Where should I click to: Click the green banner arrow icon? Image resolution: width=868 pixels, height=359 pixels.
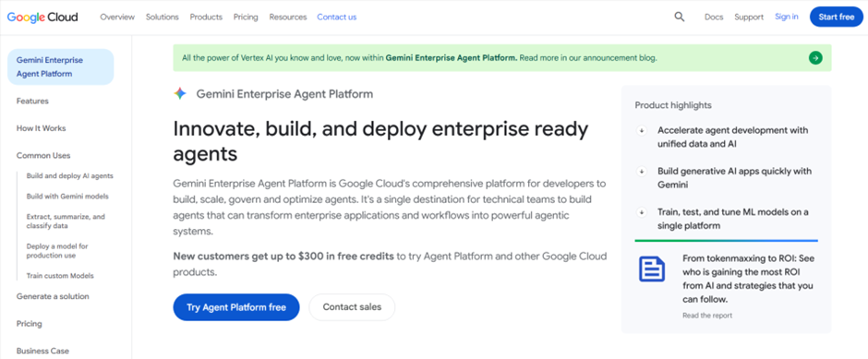click(814, 57)
